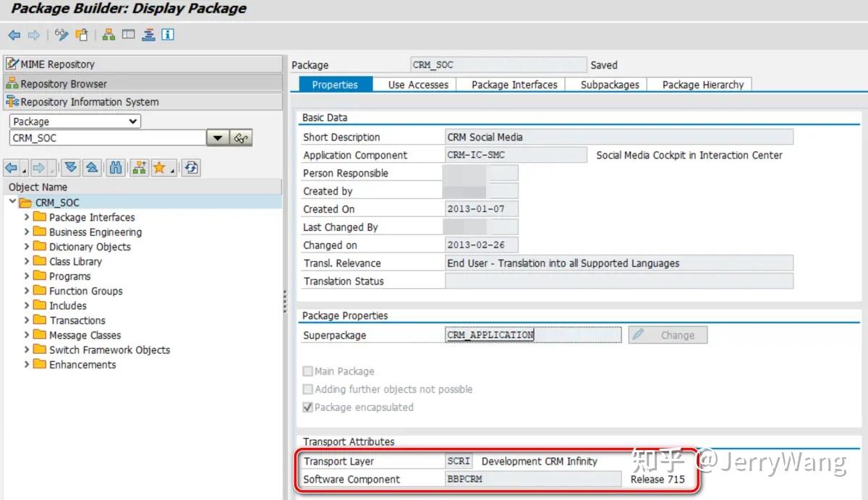
Task: Click the binoculars Find icon
Action: (116, 167)
